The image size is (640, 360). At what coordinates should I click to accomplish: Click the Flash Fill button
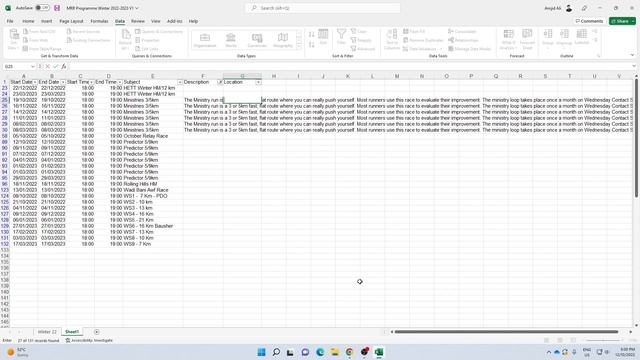(x=414, y=31)
